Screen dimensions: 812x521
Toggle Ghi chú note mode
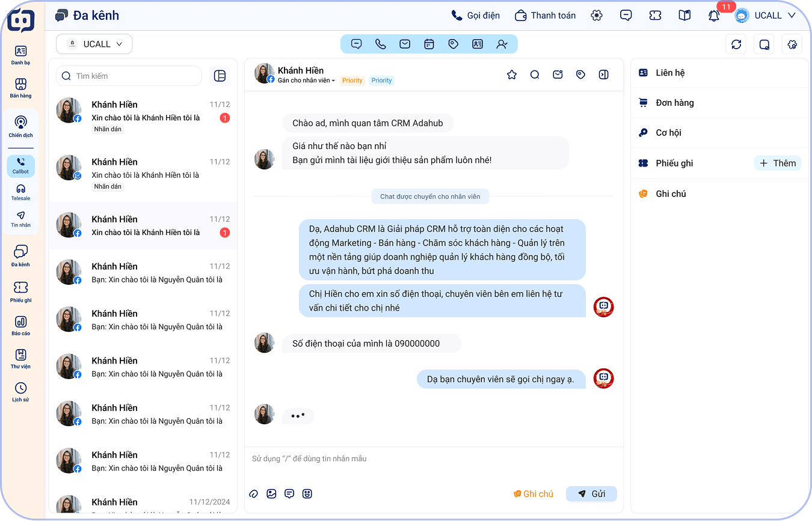533,494
